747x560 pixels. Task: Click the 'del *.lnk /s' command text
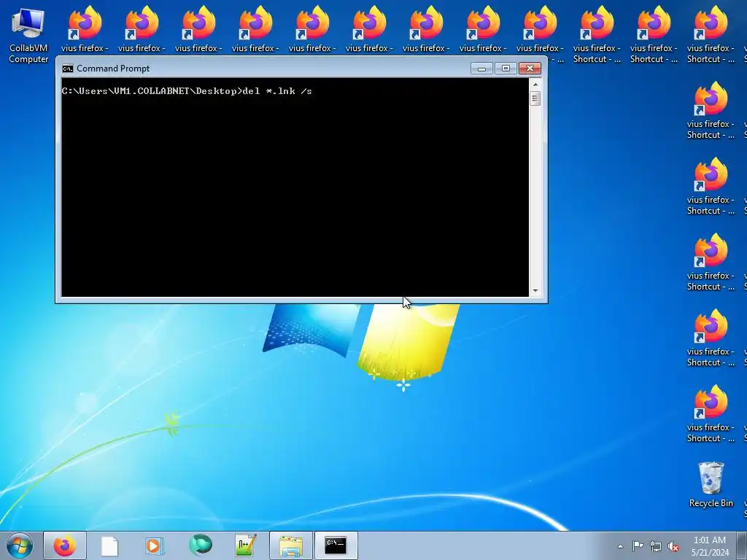coord(277,91)
